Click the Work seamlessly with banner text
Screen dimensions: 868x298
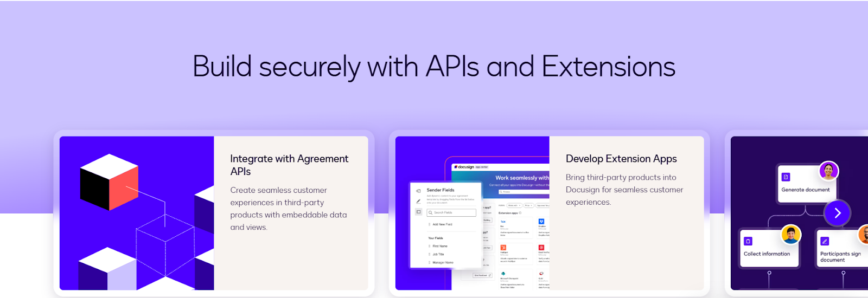(x=522, y=178)
